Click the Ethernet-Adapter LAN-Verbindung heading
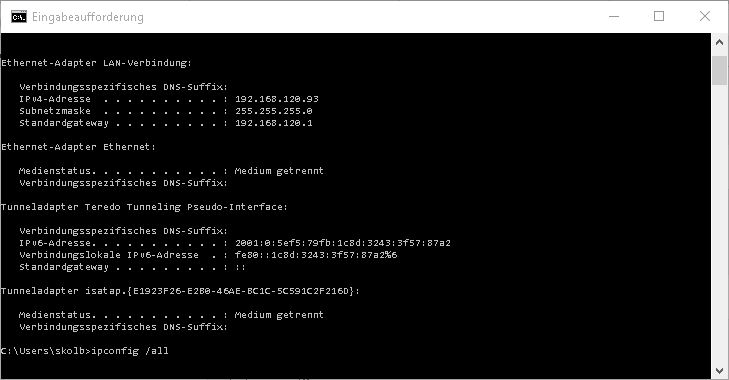The width and height of the screenshot is (729, 380). point(96,63)
